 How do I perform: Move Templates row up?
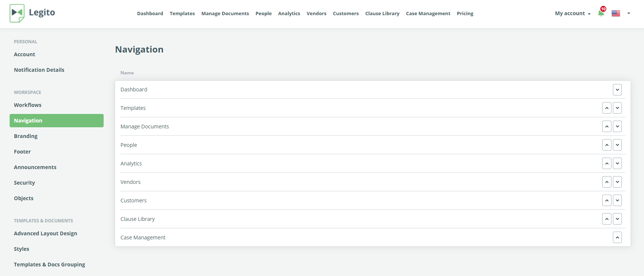[x=607, y=108]
